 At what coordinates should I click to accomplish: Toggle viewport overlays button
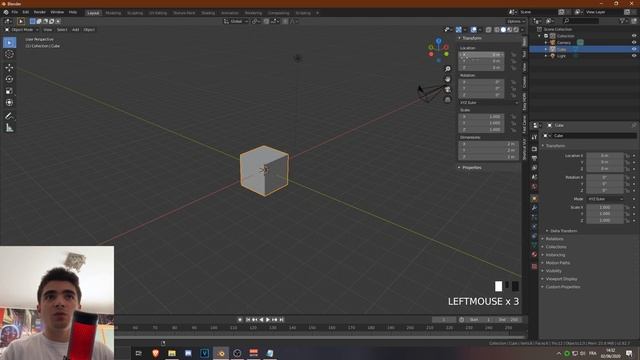[x=473, y=30]
